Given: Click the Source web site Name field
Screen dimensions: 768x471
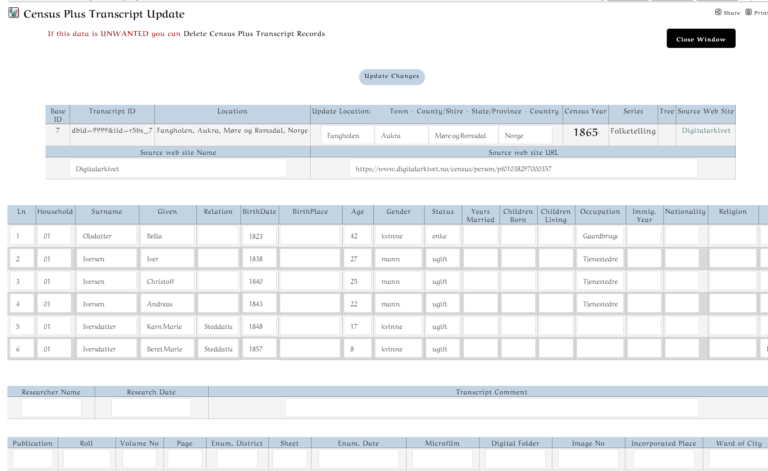Looking at the screenshot, I should 178,169.
